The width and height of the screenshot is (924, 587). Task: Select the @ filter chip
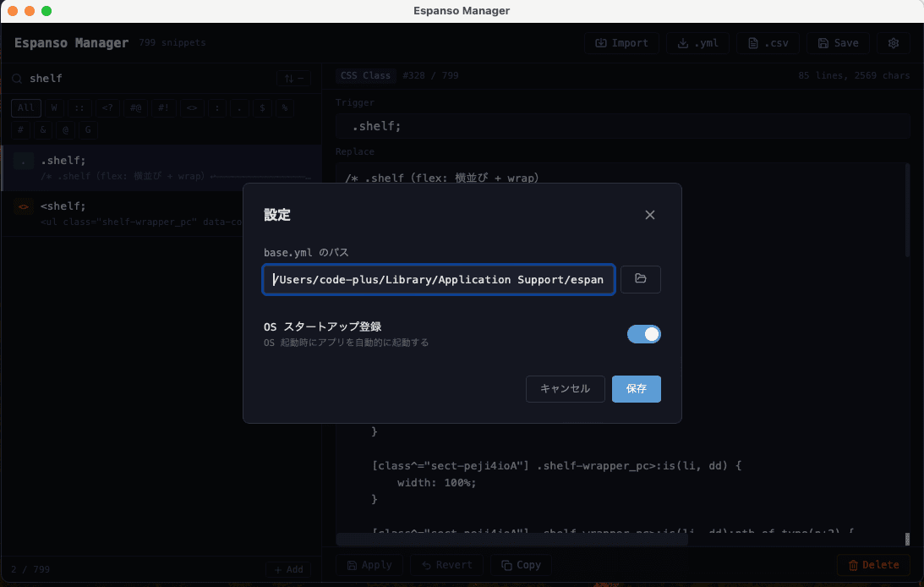[65, 129]
